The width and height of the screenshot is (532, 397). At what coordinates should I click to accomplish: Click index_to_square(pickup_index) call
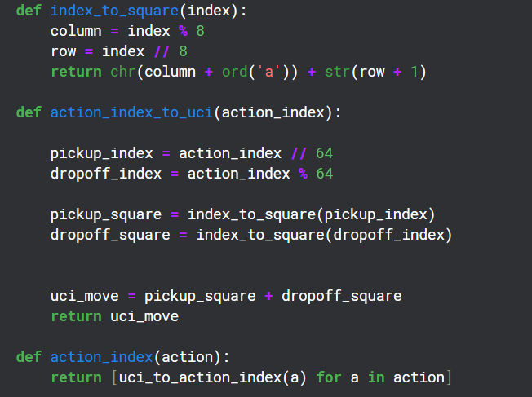click(x=311, y=214)
